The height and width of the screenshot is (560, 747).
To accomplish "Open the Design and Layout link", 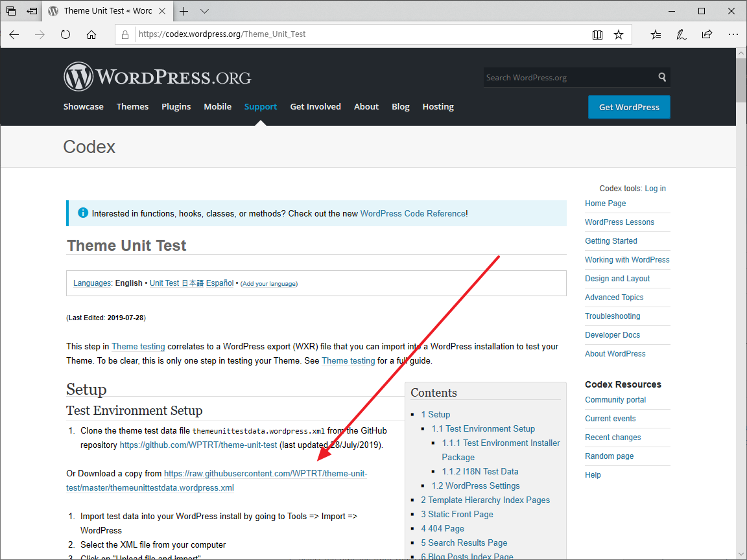I will (617, 279).
